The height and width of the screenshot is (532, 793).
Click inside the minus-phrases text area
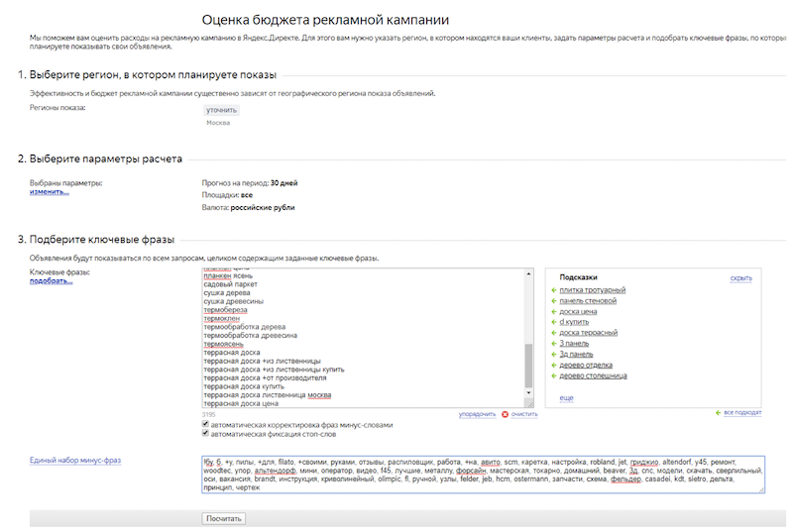click(483, 475)
